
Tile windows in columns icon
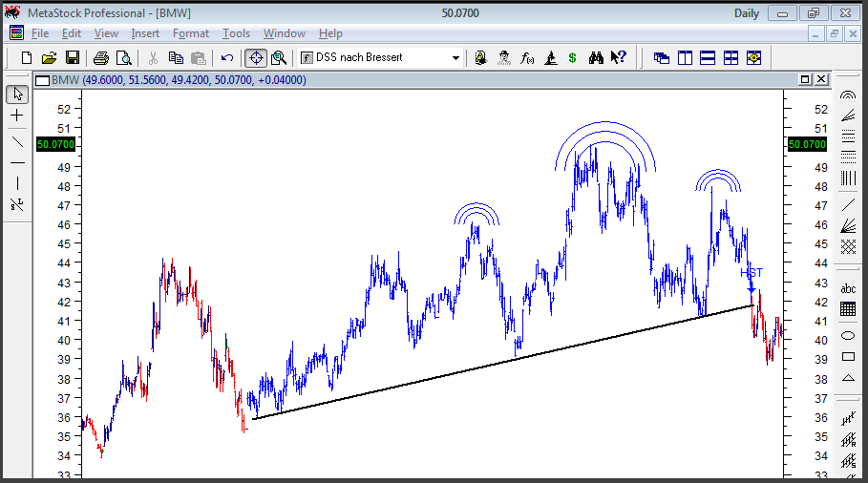click(685, 57)
